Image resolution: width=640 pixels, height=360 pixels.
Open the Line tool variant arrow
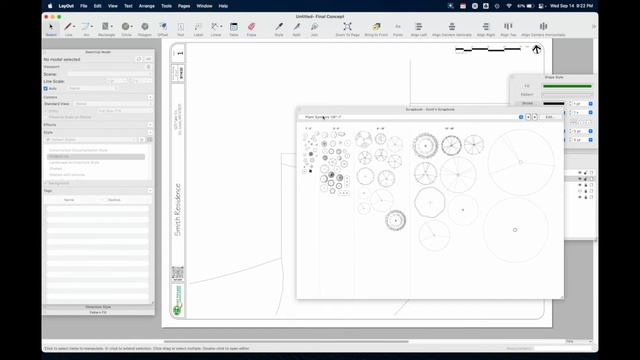[x=74, y=27]
